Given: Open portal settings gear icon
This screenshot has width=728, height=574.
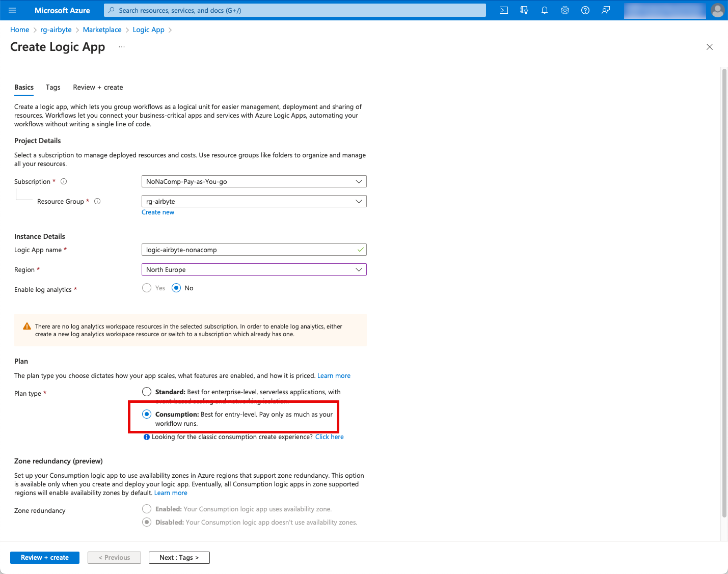Looking at the screenshot, I should 565,10.
